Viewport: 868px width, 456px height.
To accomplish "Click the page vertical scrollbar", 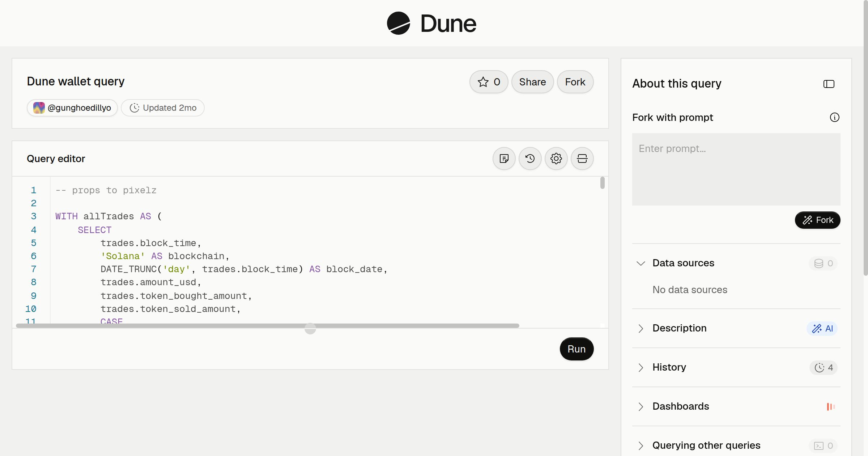I will point(865,138).
